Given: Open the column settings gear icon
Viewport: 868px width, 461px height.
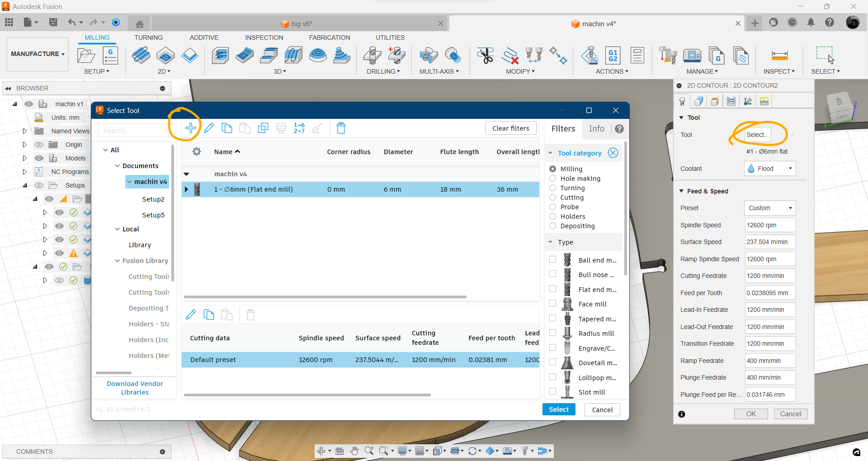Looking at the screenshot, I should tap(197, 151).
